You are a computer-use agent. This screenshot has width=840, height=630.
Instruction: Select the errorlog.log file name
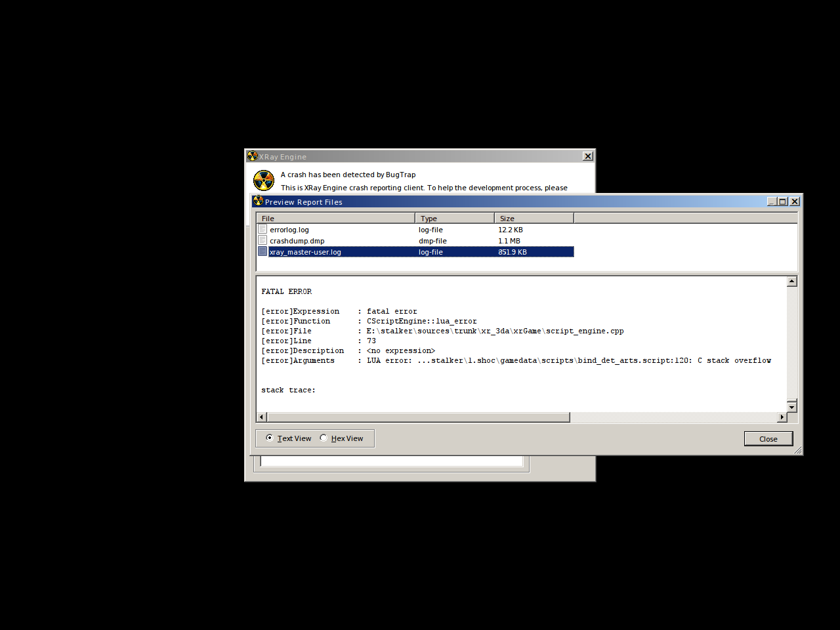click(289, 230)
